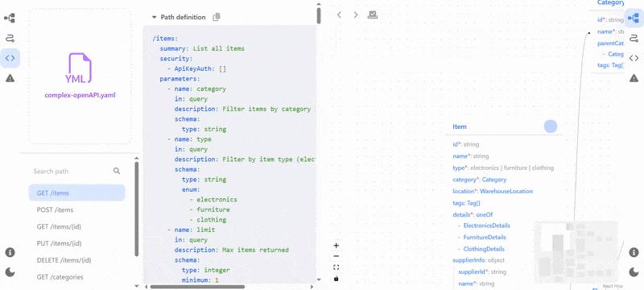Click the code panel scroll-left arrow

click(x=147, y=287)
